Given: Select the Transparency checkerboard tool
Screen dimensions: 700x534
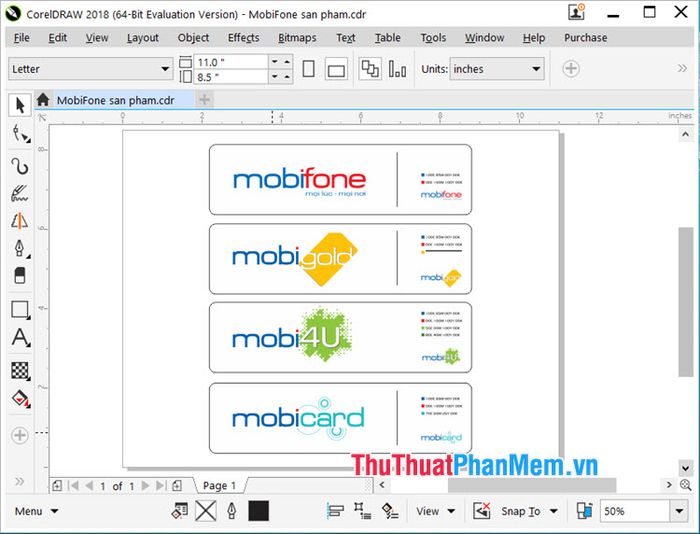Looking at the screenshot, I should click(x=20, y=371).
